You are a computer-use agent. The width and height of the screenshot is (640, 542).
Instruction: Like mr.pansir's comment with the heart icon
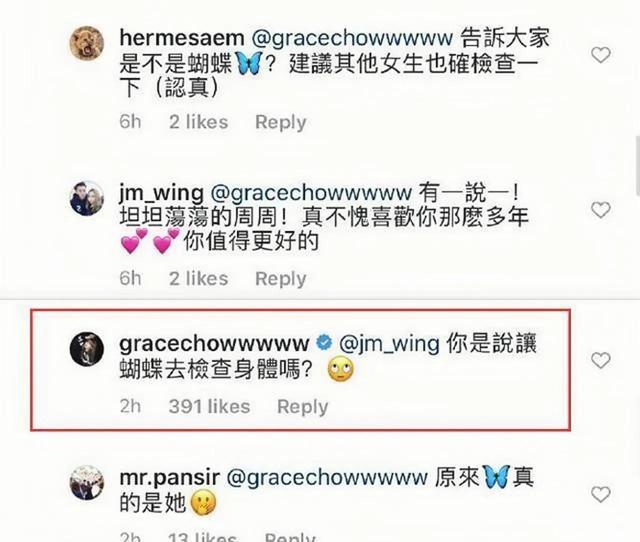pyautogui.click(x=600, y=495)
